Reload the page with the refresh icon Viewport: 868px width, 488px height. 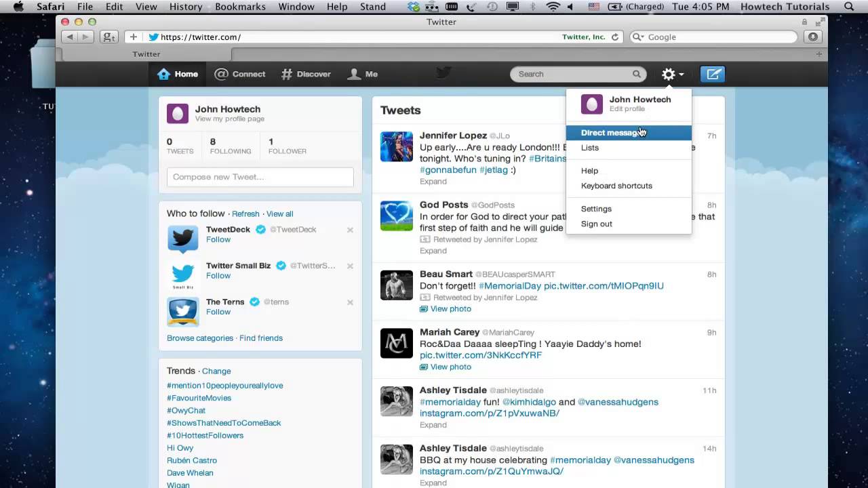pyautogui.click(x=614, y=37)
